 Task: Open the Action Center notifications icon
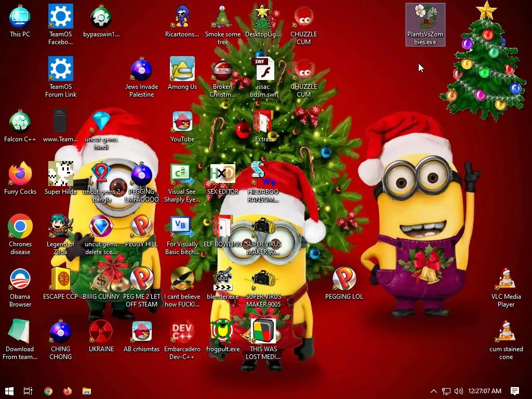pyautogui.click(x=515, y=391)
